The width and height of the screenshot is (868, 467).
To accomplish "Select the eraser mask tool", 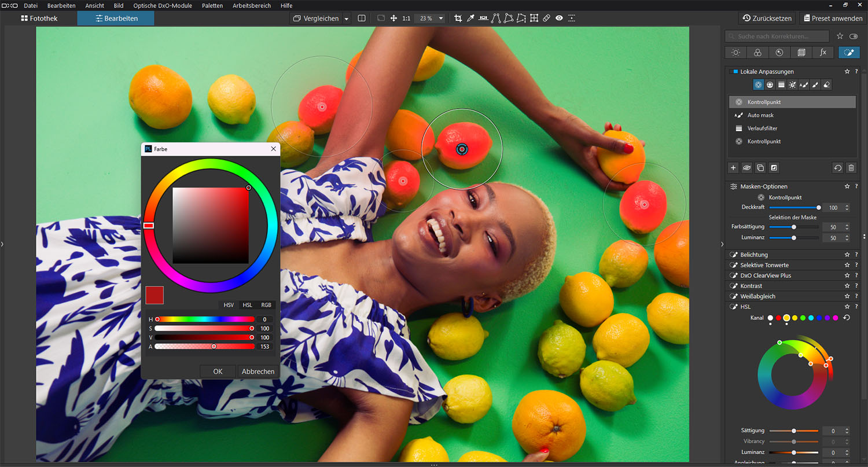I will (x=826, y=85).
